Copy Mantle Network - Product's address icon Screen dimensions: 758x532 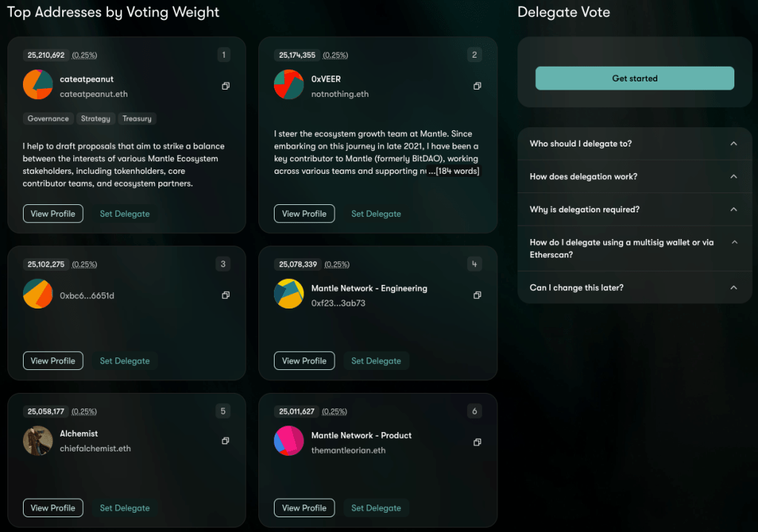point(477,442)
